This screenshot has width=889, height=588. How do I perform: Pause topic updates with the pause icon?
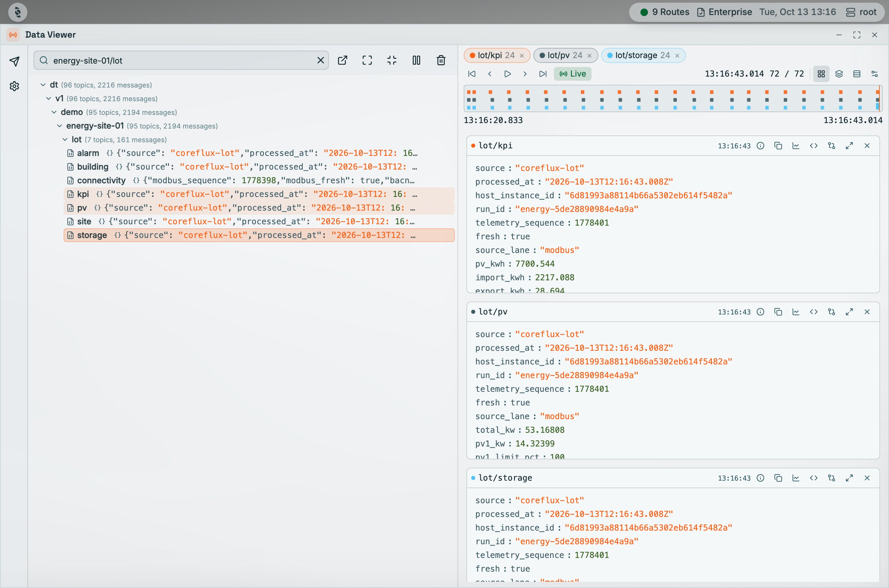[416, 61]
